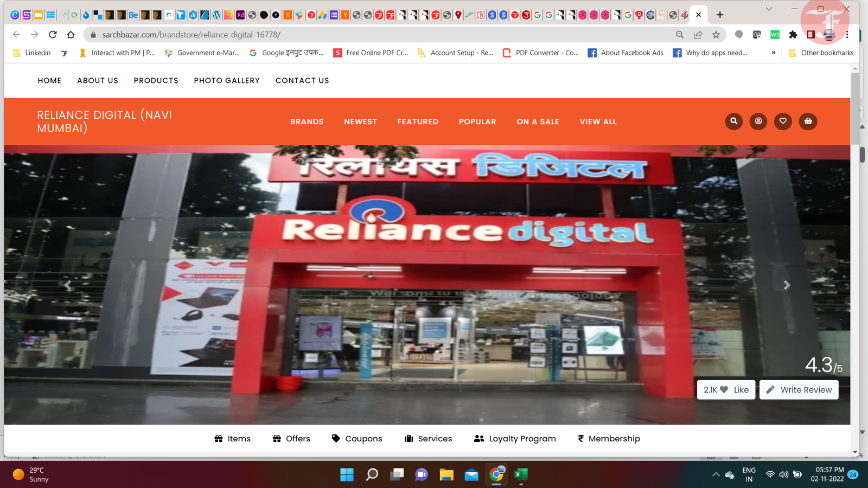Screen dimensions: 868x488
Task: Open the wishlist heart icon in header
Action: pyautogui.click(x=783, y=121)
